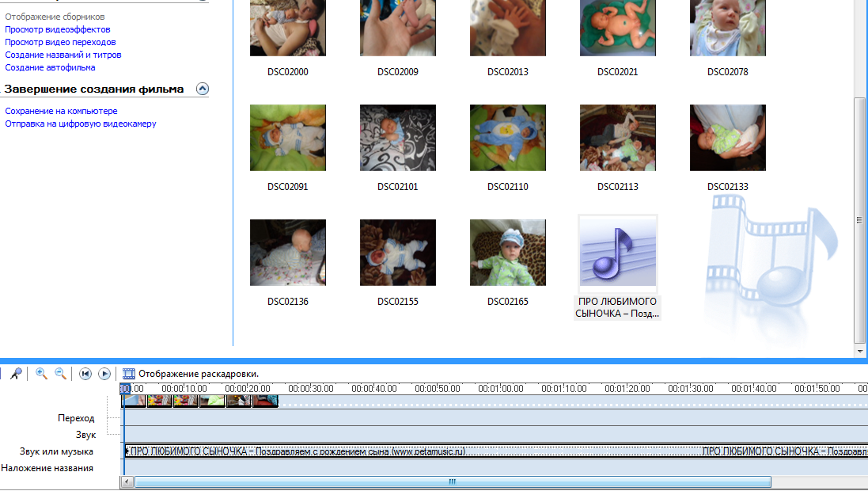
Task: Click the collection pane vertical scrollbar thumb
Action: pyautogui.click(x=860, y=220)
